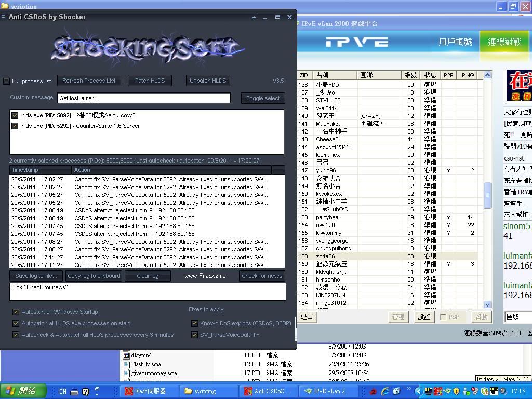Roll up the Anti CSDoS window using the arrow icon
532x399 pixels.
tap(254, 17)
